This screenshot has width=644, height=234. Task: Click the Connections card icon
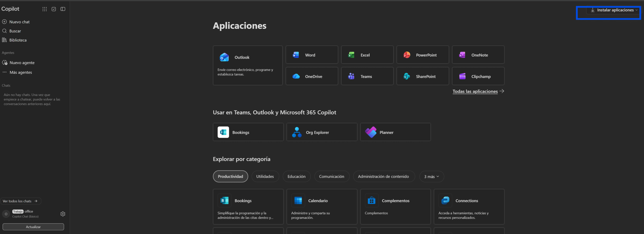point(445,201)
